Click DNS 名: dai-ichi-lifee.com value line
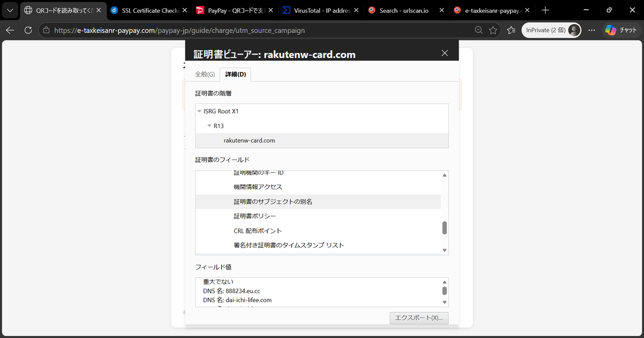Screen dimensions: 644x338 [237, 300]
